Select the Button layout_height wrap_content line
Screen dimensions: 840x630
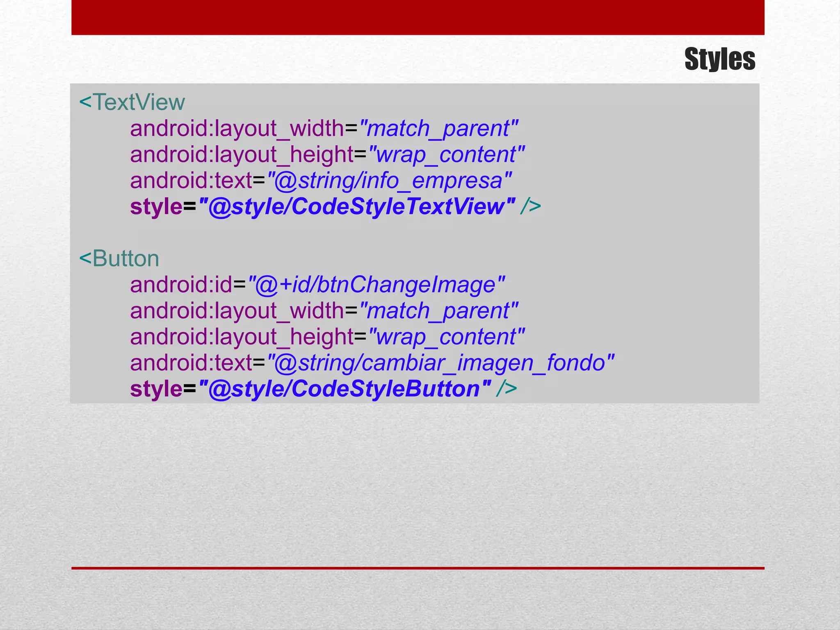pos(328,337)
